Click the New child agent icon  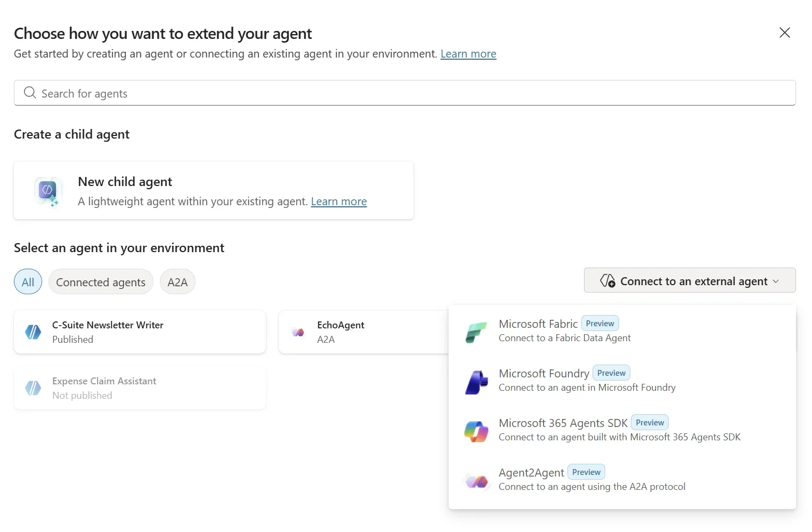tap(47, 191)
